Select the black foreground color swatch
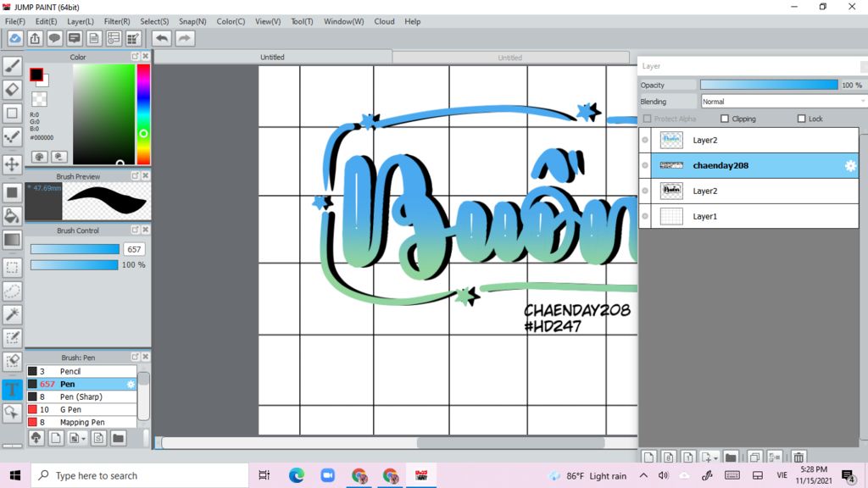 coord(36,75)
